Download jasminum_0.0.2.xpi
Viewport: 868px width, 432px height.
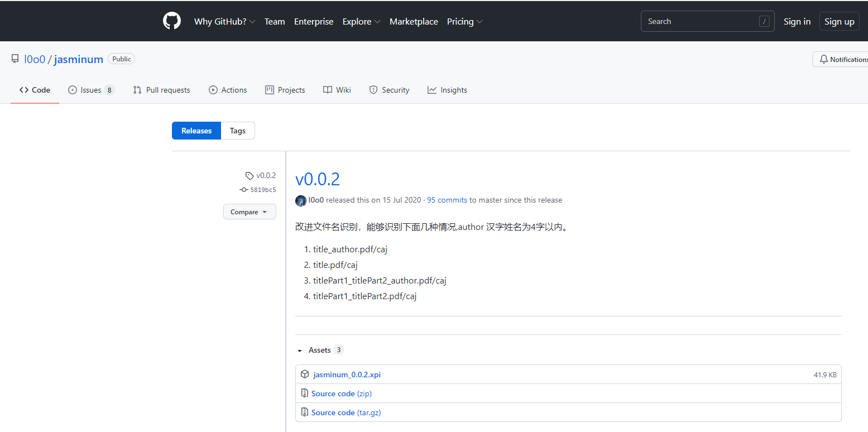point(347,375)
